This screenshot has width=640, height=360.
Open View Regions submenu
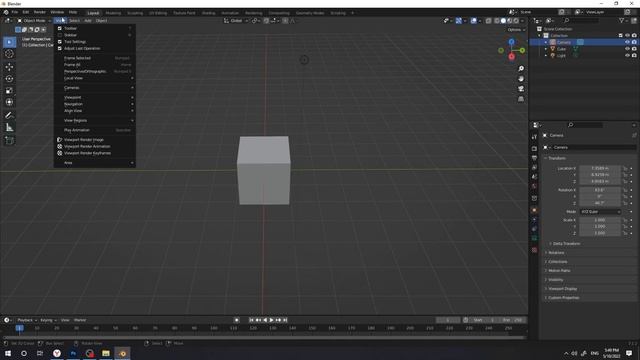point(95,120)
